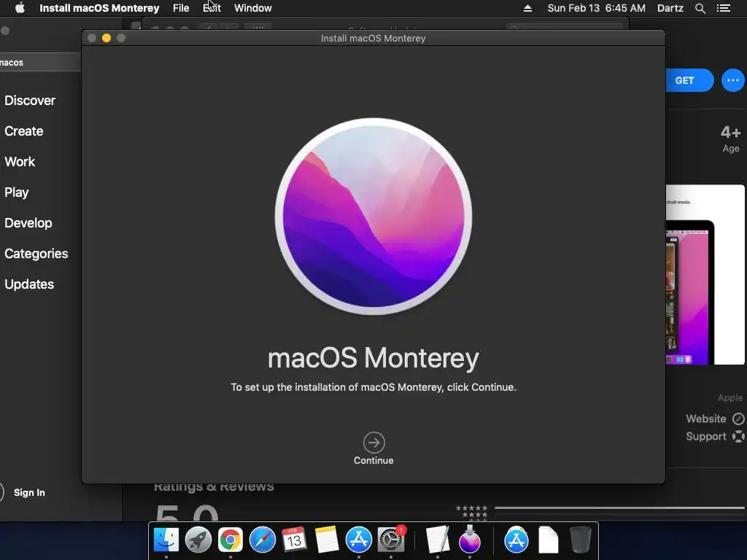The height and width of the screenshot is (560, 747).
Task: Open blank document icon in Dock
Action: [x=549, y=540]
